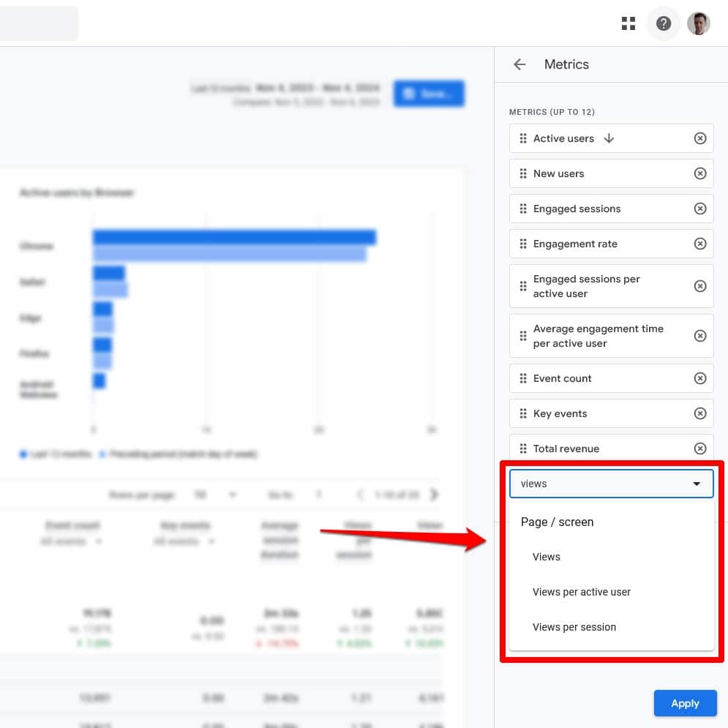Click the drag handle next to Engaged sessions
The width and height of the screenshot is (728, 728).
[523, 209]
